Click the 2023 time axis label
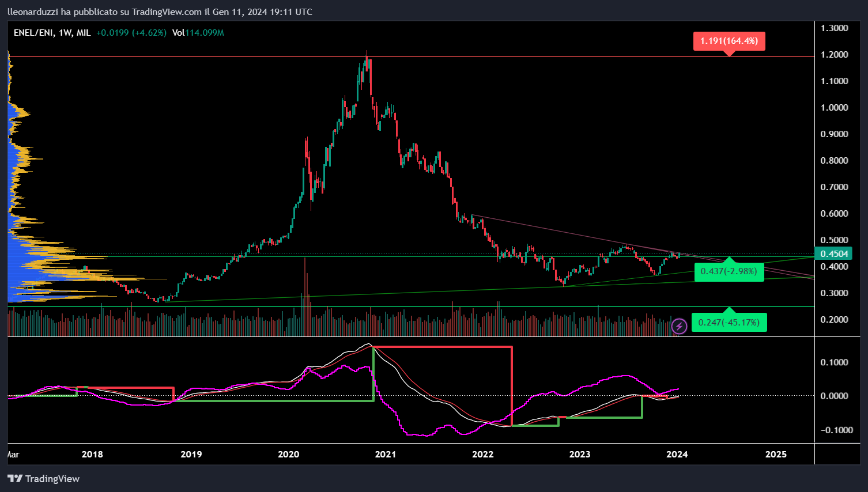The image size is (868, 492). [580, 455]
